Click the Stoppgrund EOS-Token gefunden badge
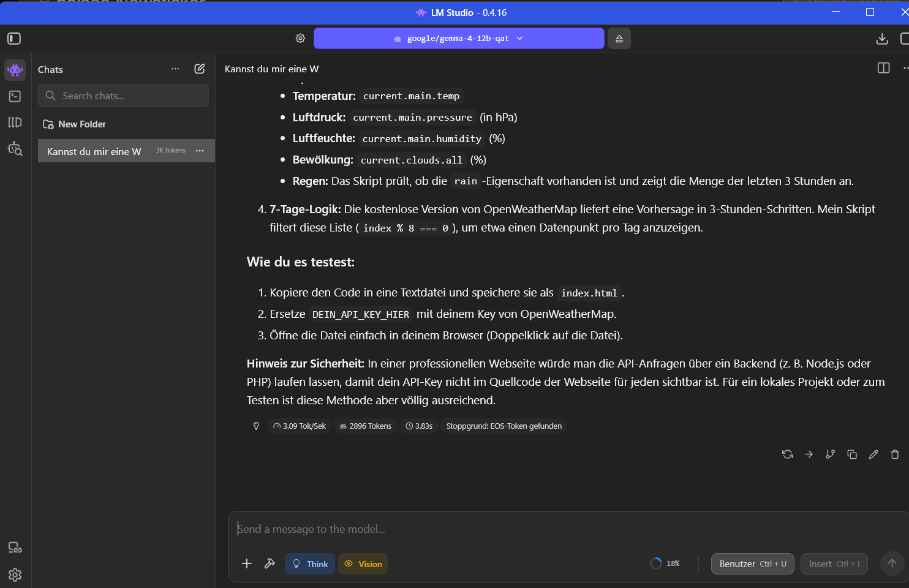Image resolution: width=909 pixels, height=588 pixels. (504, 426)
